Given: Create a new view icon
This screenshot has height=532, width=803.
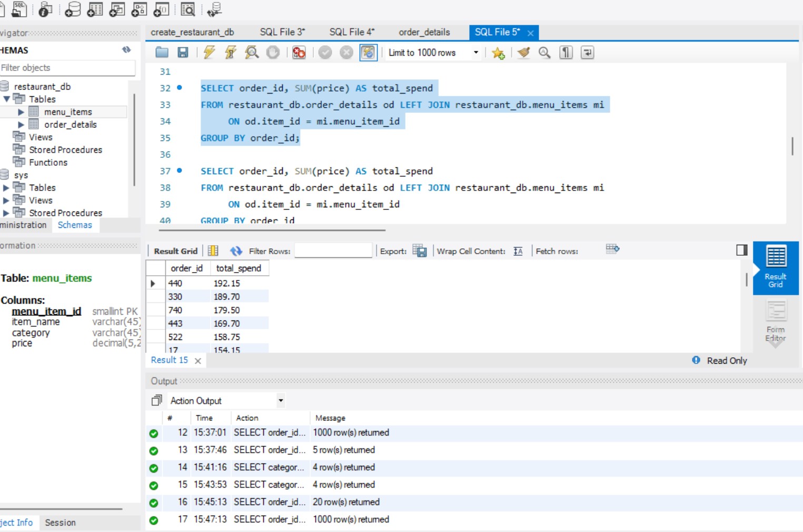Looking at the screenshot, I should click(117, 9).
